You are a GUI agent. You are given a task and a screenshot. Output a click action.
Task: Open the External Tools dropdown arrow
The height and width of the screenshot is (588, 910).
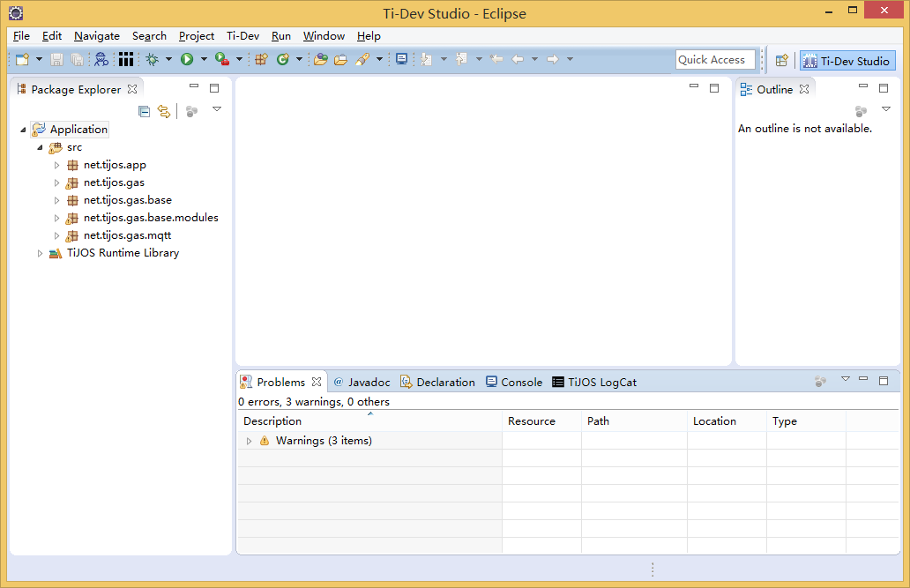[x=239, y=59]
